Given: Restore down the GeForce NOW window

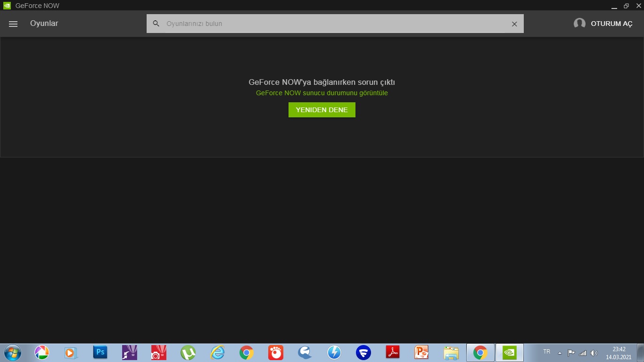Looking at the screenshot, I should point(626,6).
